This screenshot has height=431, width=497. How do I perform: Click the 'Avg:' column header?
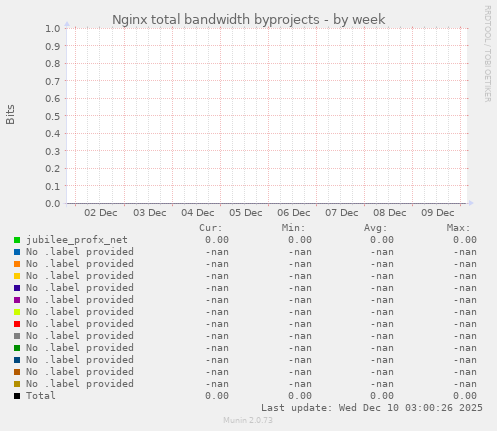376,228
